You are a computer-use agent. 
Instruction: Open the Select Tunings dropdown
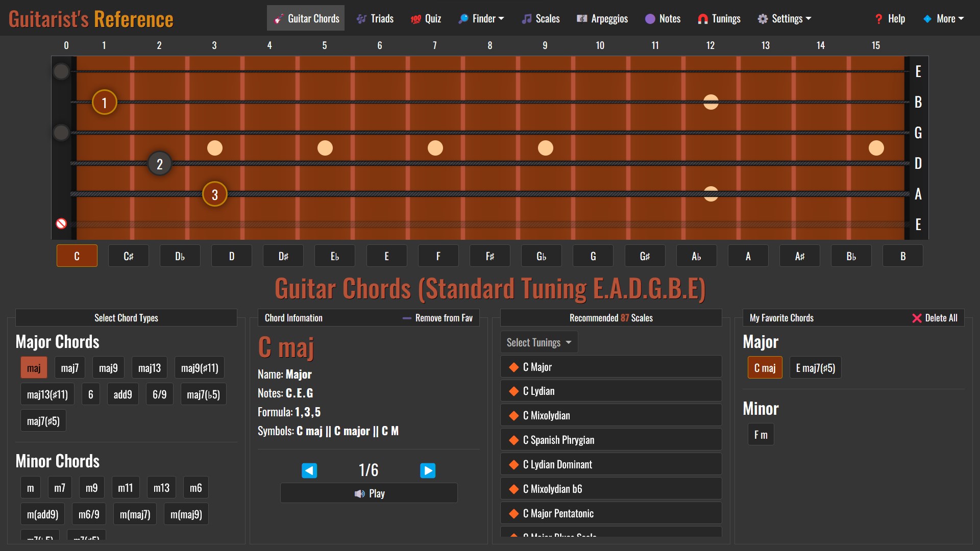pyautogui.click(x=538, y=342)
